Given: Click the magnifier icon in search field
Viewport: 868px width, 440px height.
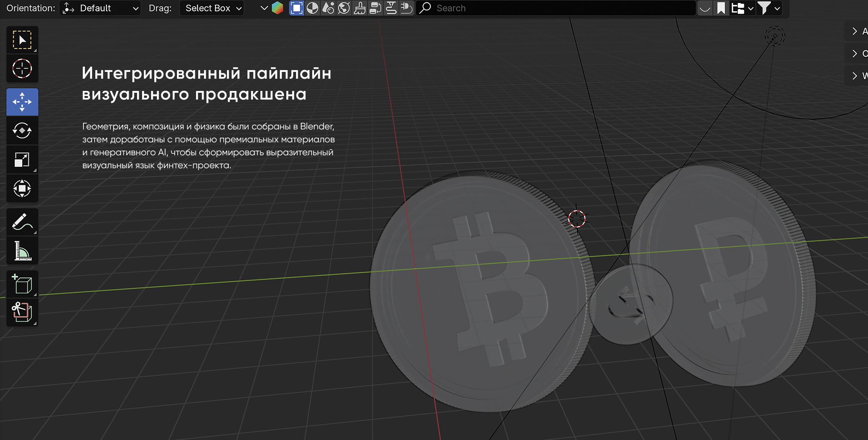Looking at the screenshot, I should click(x=426, y=8).
